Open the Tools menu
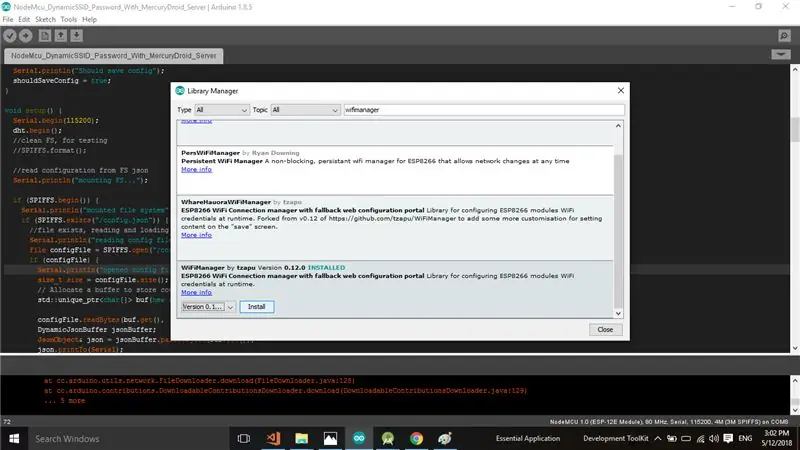This screenshot has width=800, height=450. [x=68, y=19]
